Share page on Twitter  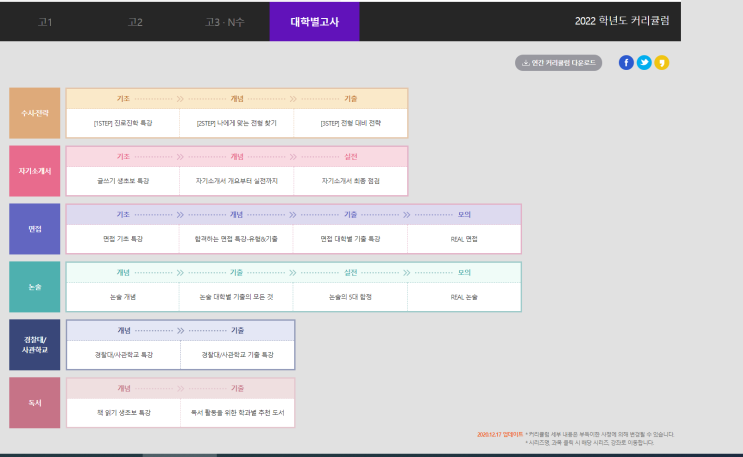tap(644, 63)
